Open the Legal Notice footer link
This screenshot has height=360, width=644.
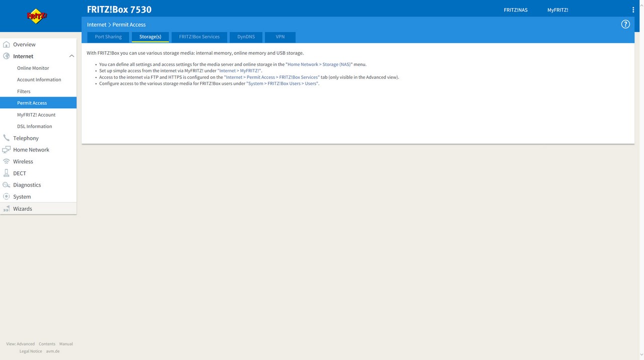tap(31, 351)
